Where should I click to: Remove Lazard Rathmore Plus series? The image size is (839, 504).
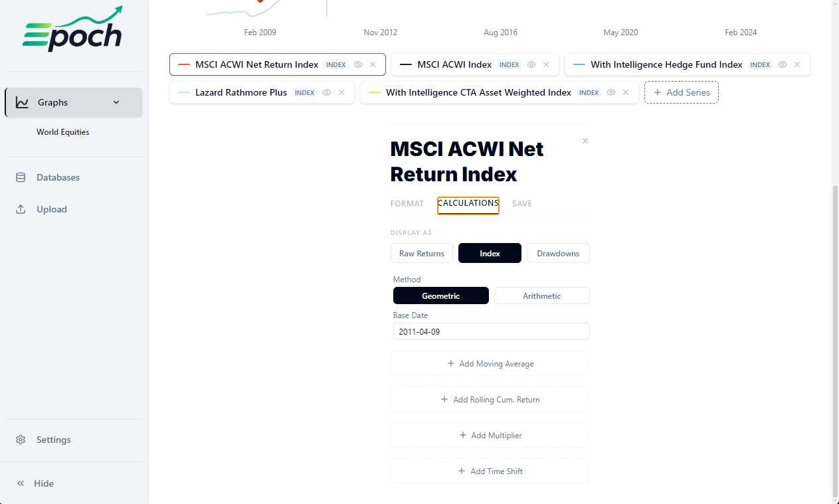(x=341, y=92)
